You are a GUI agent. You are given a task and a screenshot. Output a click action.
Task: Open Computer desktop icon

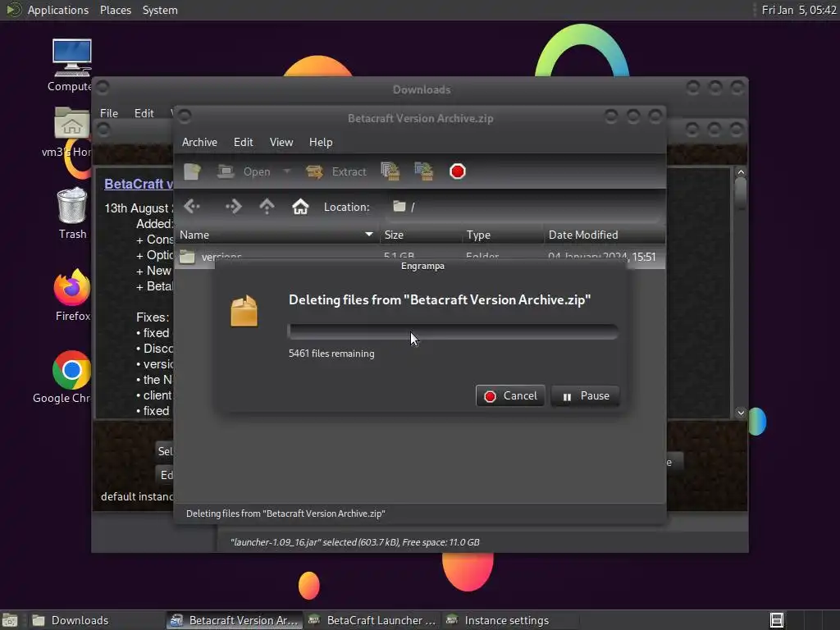click(x=71, y=66)
